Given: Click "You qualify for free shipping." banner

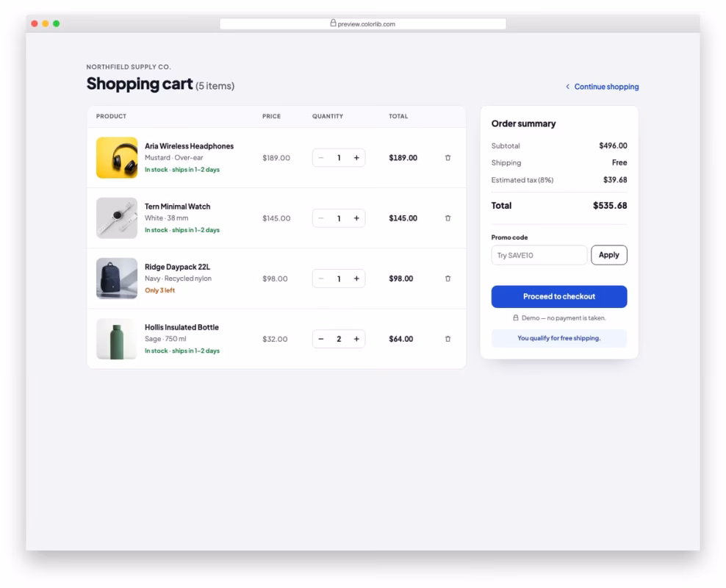Looking at the screenshot, I should click(x=559, y=338).
